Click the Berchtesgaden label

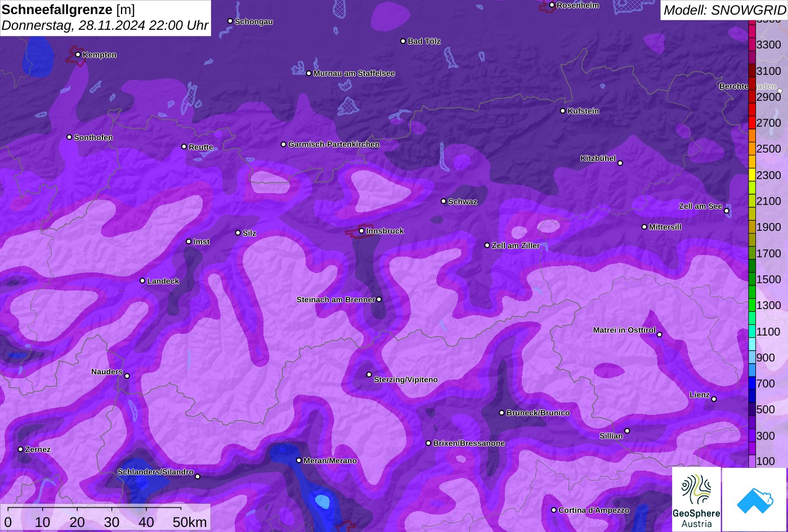coord(747,86)
